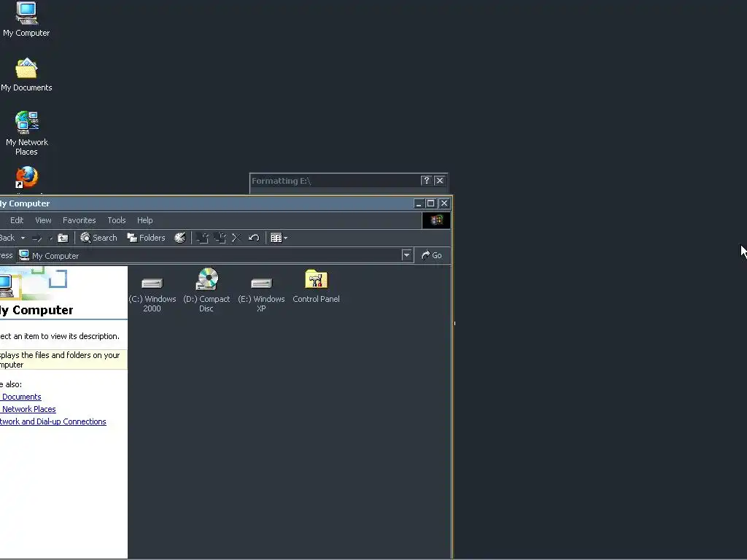Screen dimensions: 747x560
Task: Open the Back history dropdown arrow
Action: [x=23, y=238]
